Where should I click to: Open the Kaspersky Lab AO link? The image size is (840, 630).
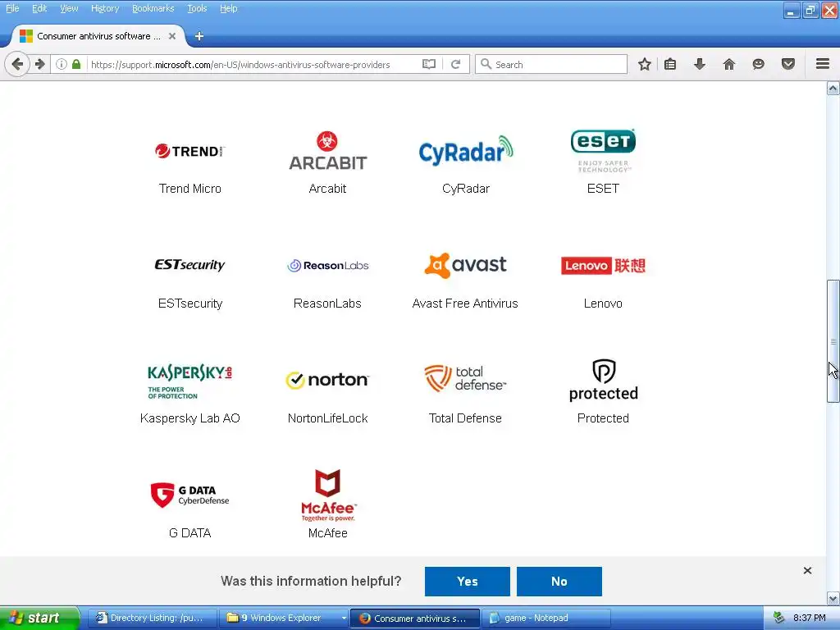(x=190, y=418)
